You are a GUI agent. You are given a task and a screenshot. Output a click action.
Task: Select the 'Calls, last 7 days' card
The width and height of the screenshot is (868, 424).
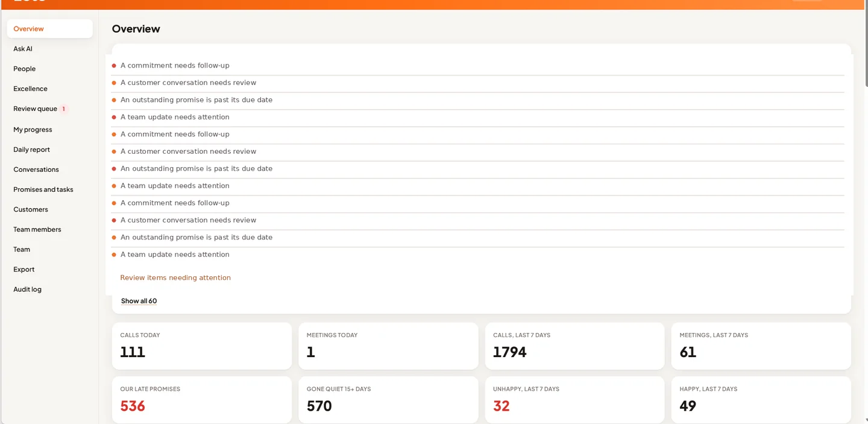[x=574, y=346]
